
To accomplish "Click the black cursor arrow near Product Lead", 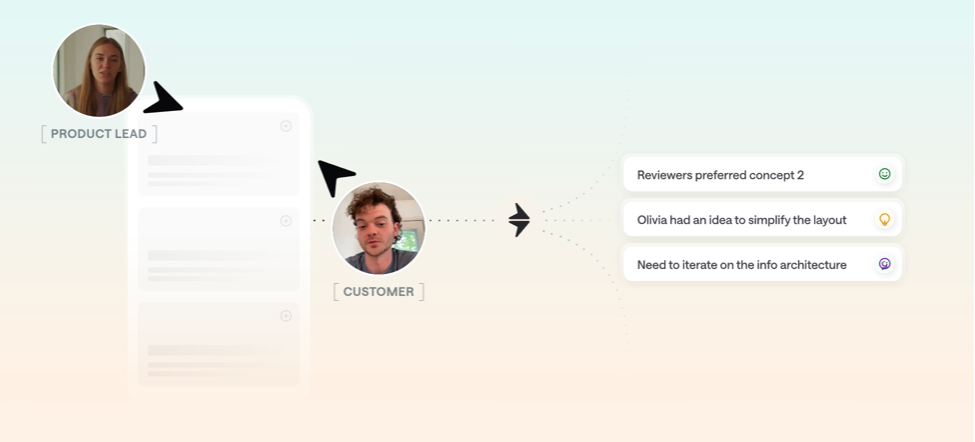I will 162,98.
